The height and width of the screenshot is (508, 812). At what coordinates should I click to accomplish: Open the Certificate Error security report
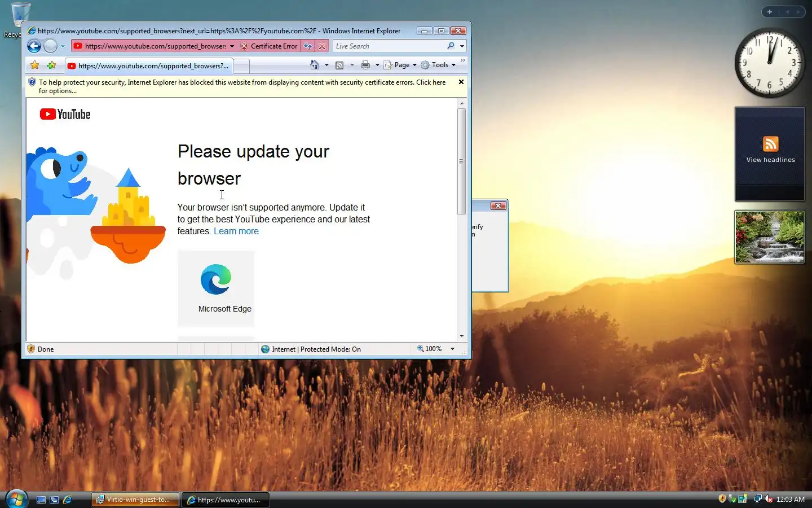click(x=269, y=46)
